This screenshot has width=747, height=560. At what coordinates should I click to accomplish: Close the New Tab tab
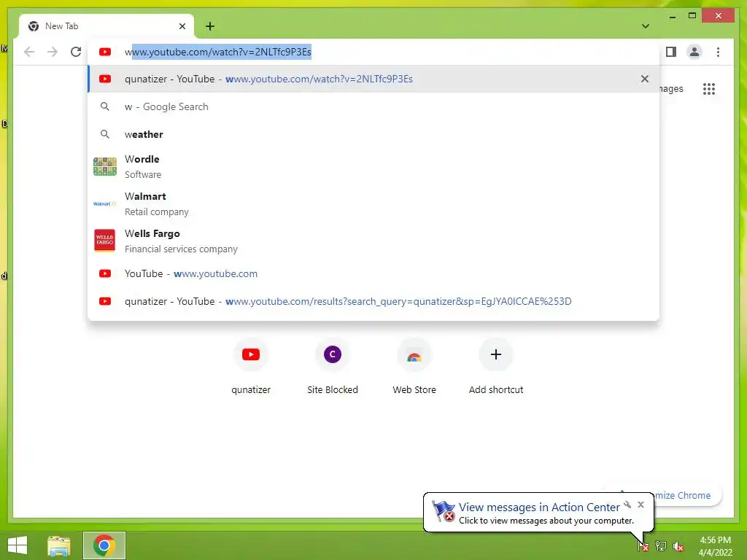[x=182, y=26]
